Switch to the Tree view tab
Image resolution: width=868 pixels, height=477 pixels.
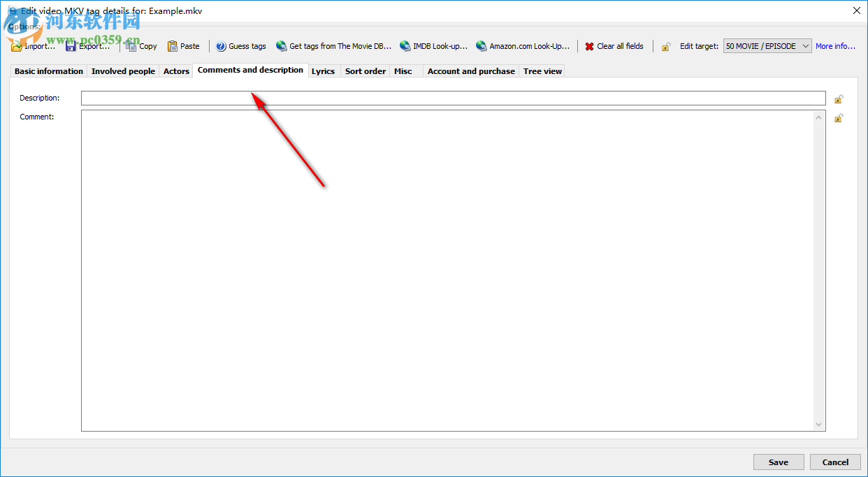(x=542, y=71)
